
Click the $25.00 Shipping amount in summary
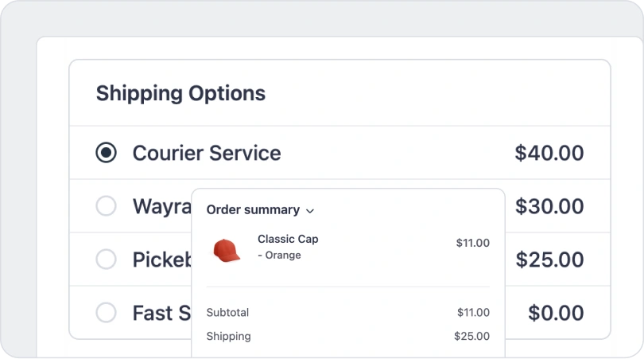tap(471, 336)
